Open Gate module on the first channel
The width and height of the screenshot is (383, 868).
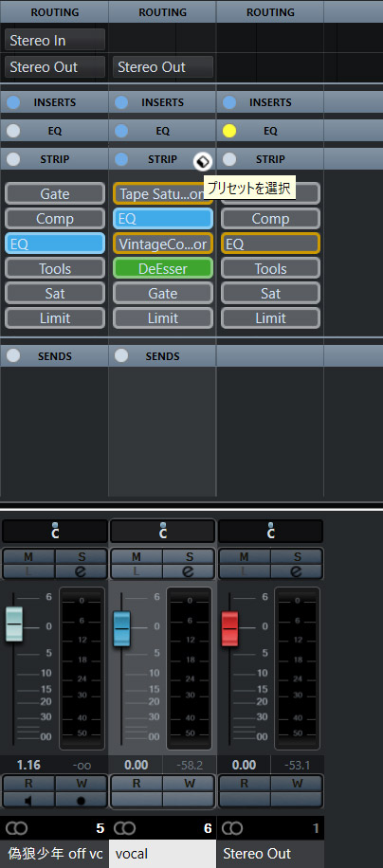[55, 193]
